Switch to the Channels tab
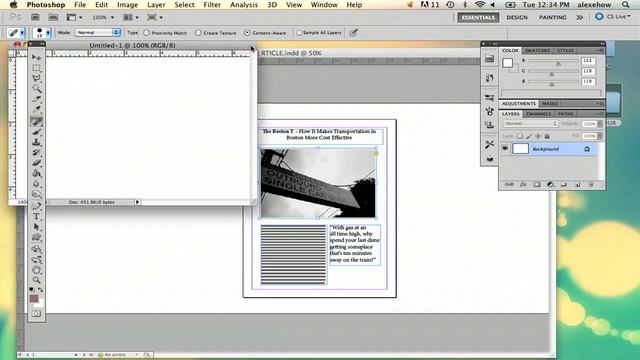The width and height of the screenshot is (640, 360). 538,113
